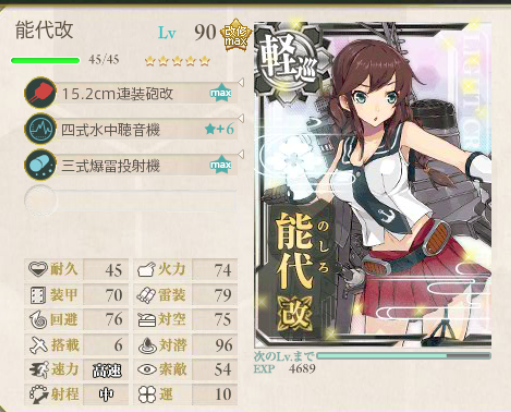511x412 pixels.
Task: Click the 能代改 ship card portrait
Action: pos(373,185)
